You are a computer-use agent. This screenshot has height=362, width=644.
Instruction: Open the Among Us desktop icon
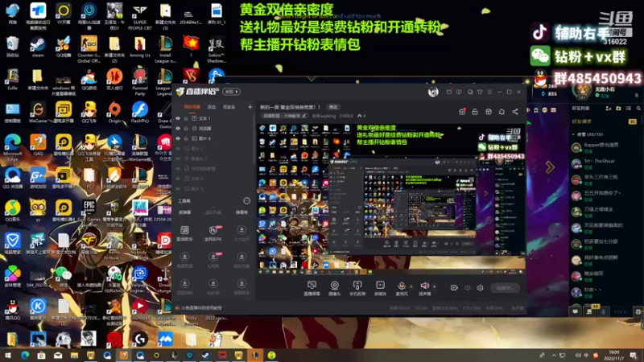click(139, 47)
